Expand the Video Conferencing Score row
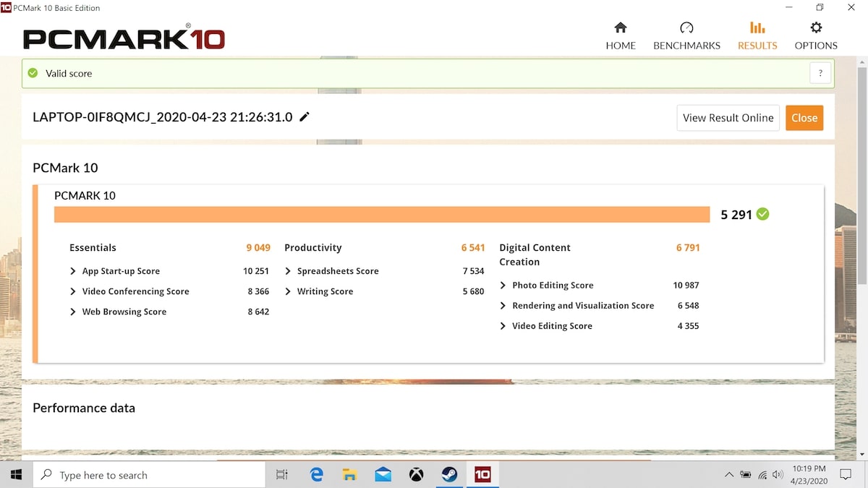868x488 pixels. tap(73, 291)
